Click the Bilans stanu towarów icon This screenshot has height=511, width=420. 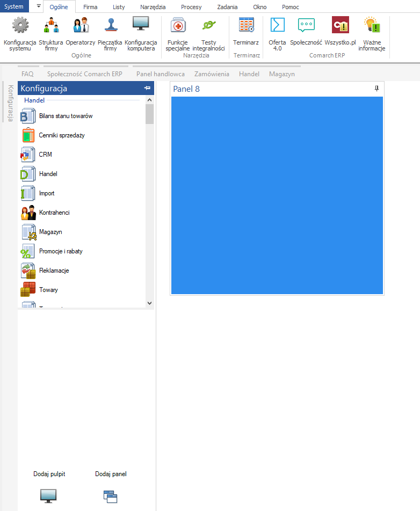[28, 116]
